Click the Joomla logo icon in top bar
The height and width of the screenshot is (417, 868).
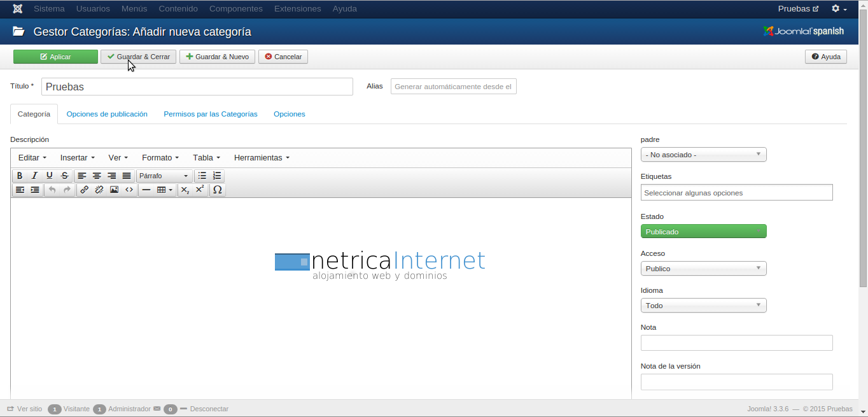pyautogui.click(x=18, y=9)
